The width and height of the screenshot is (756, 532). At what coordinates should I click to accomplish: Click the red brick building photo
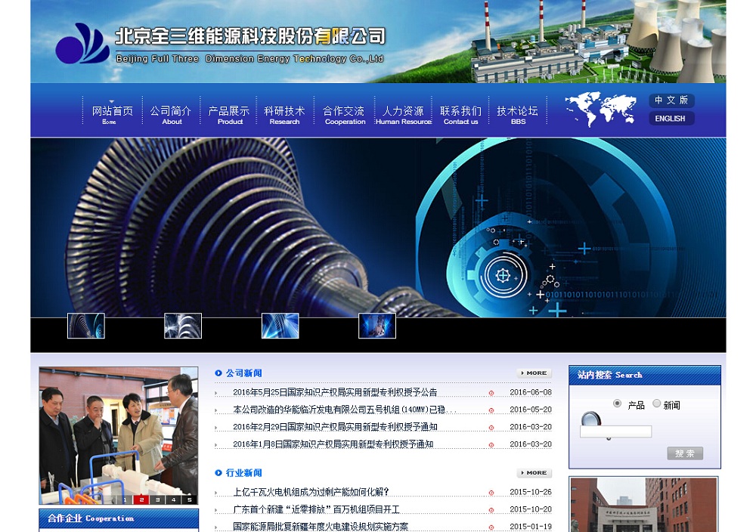(644, 505)
